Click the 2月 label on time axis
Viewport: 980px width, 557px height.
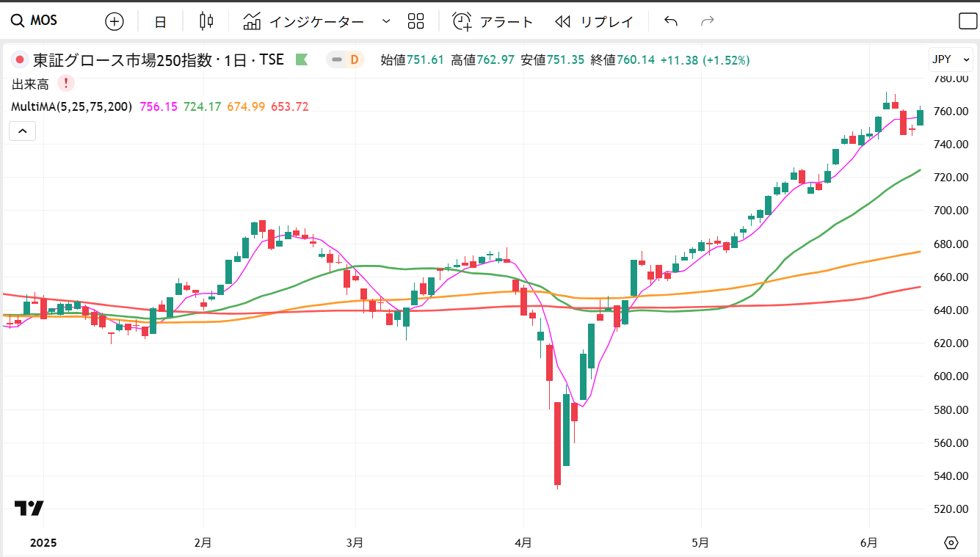coord(203,543)
